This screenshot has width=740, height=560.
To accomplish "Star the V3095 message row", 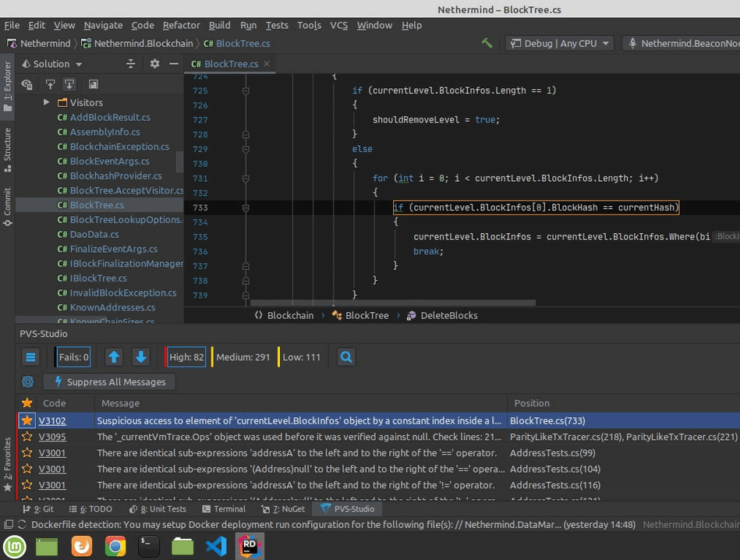I will point(27,437).
